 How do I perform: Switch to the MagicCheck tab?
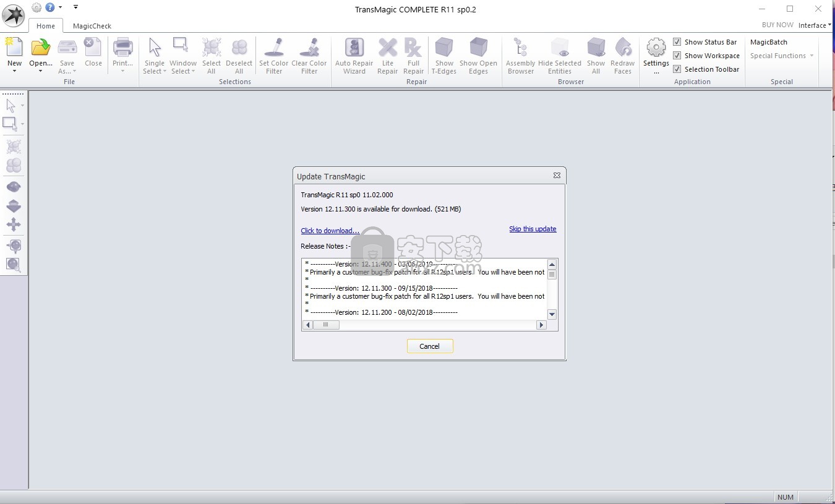pos(92,26)
